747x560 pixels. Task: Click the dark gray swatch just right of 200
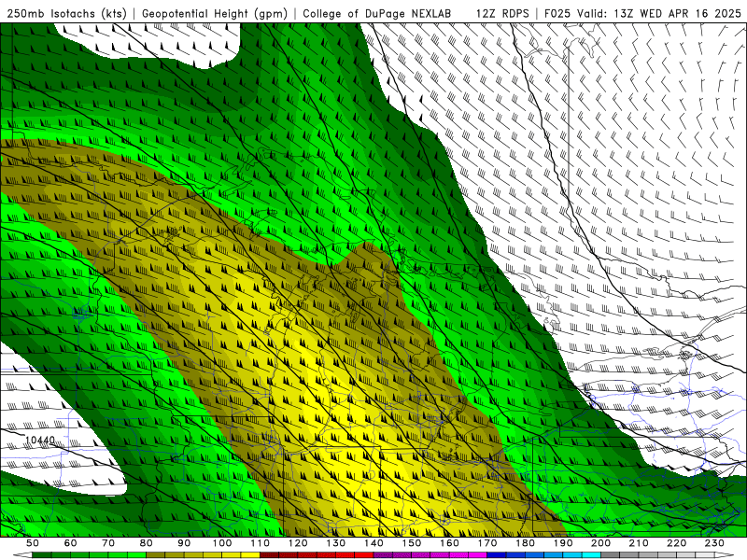pos(611,554)
